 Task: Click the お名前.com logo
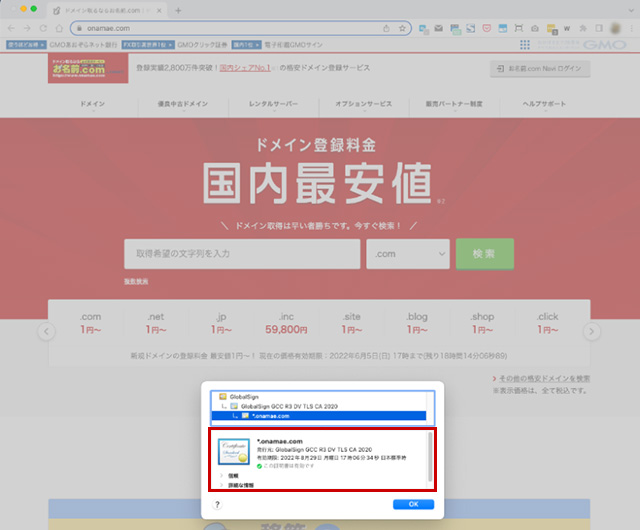[88, 69]
